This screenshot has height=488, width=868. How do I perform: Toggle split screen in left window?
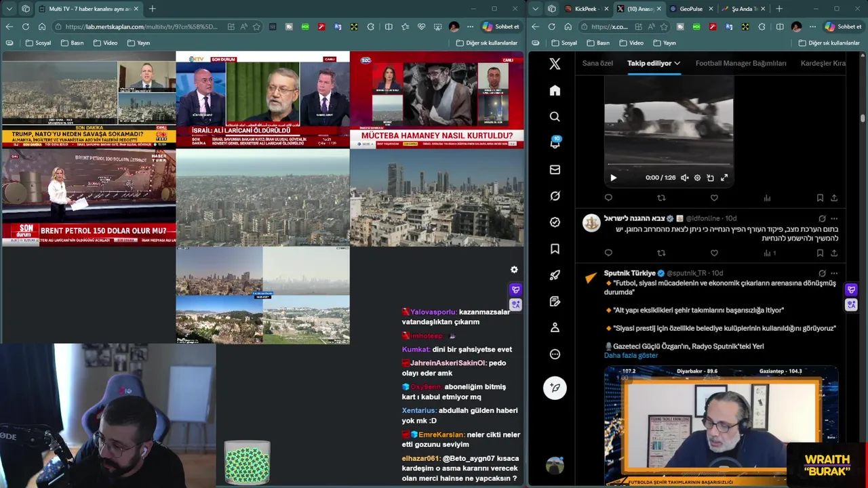389,26
